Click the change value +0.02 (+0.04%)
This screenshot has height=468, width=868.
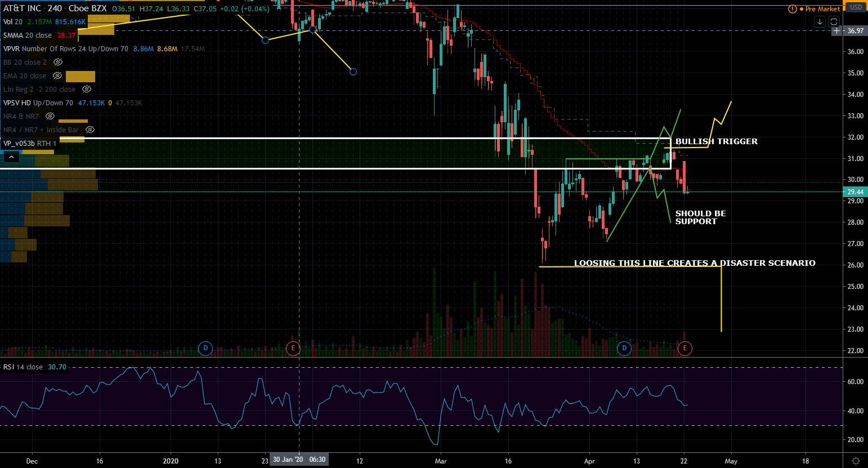244,9
